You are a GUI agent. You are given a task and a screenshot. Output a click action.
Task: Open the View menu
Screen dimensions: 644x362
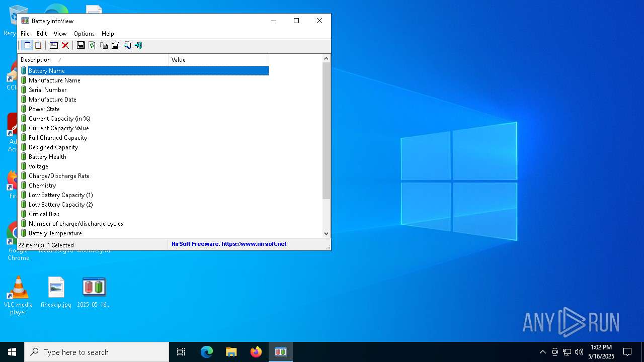pos(60,34)
